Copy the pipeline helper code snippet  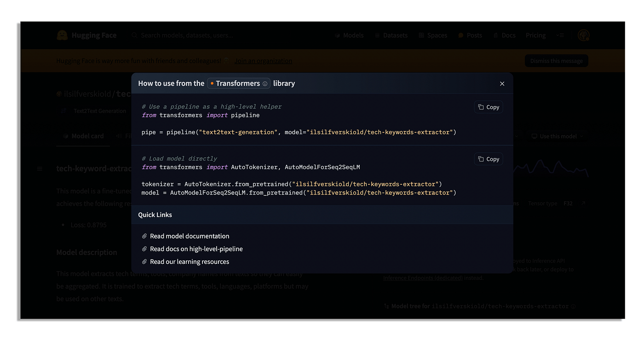(489, 107)
